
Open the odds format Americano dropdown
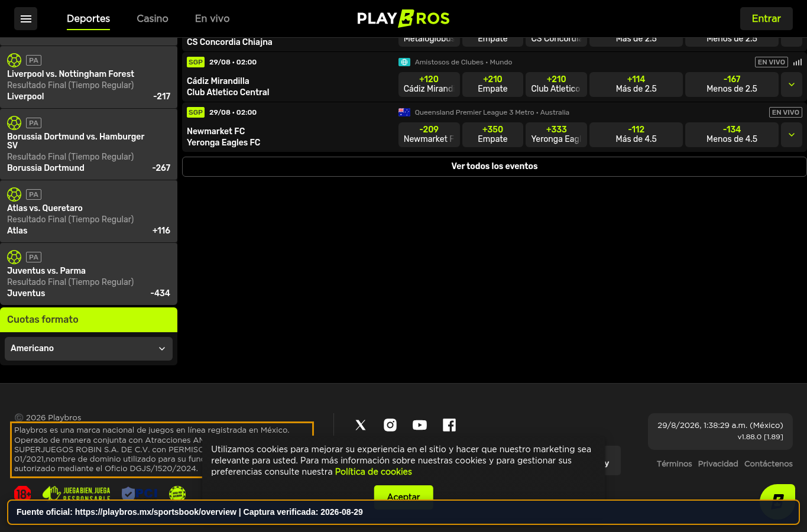click(89, 349)
